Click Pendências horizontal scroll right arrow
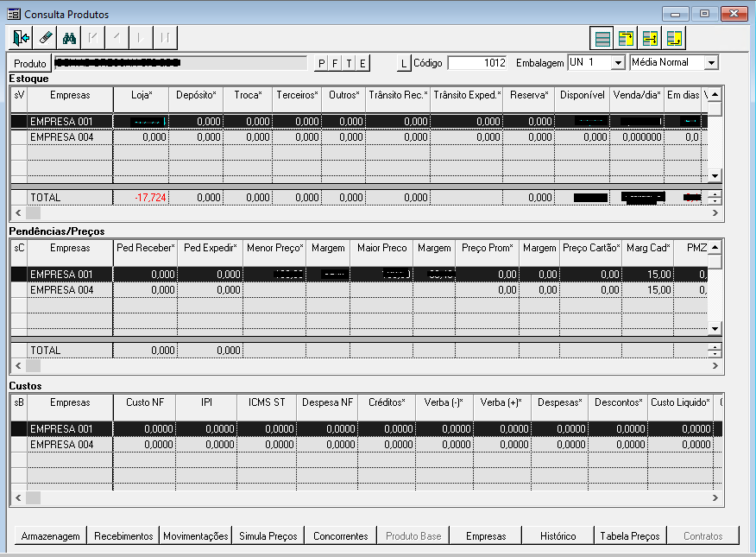This screenshot has width=756, height=557. (715, 365)
